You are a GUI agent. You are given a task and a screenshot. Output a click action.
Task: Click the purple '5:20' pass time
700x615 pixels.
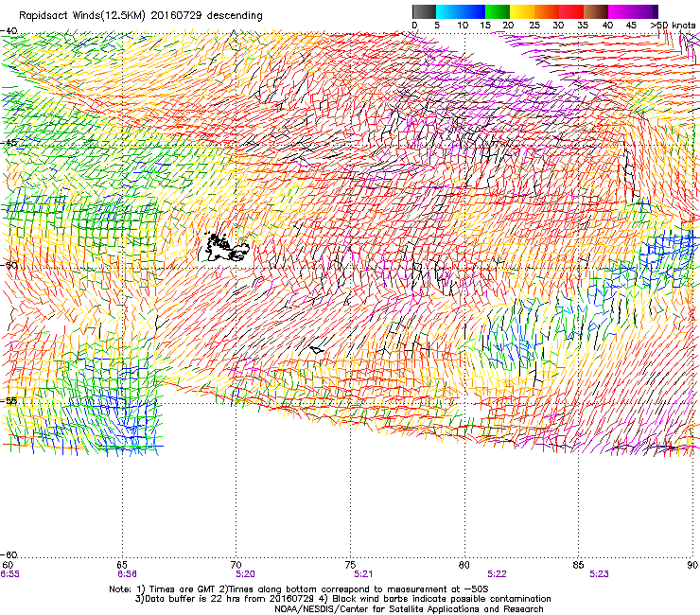[245, 574]
